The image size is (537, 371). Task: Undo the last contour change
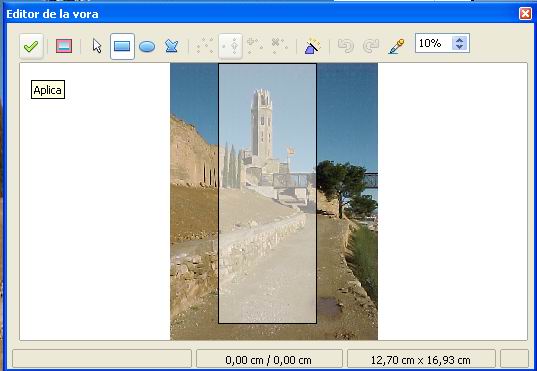coord(345,46)
